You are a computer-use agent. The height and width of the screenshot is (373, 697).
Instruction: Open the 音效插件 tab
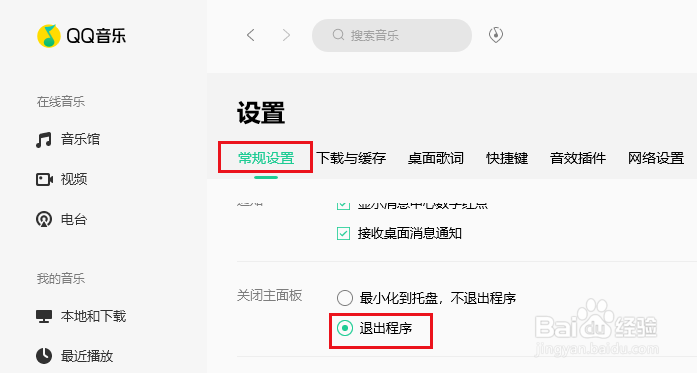(x=578, y=158)
